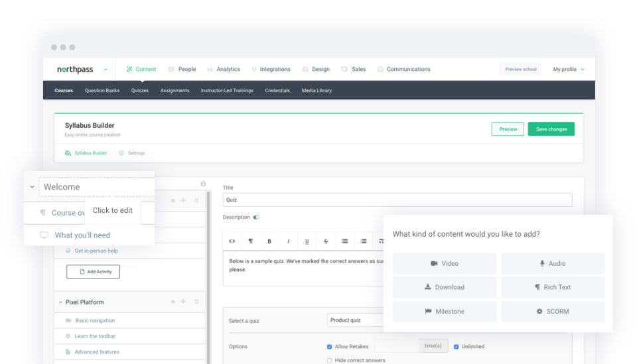This screenshot has width=637, height=364.
Task: Choose Download content type
Action: point(445,287)
